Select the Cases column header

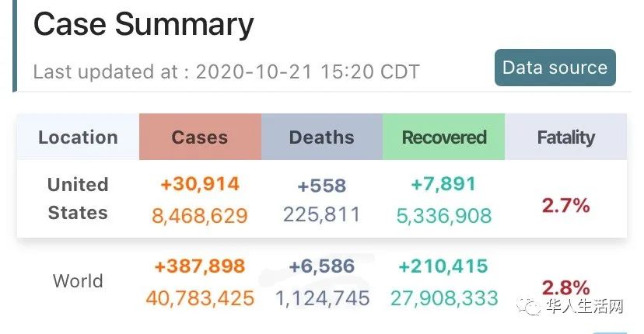200,137
